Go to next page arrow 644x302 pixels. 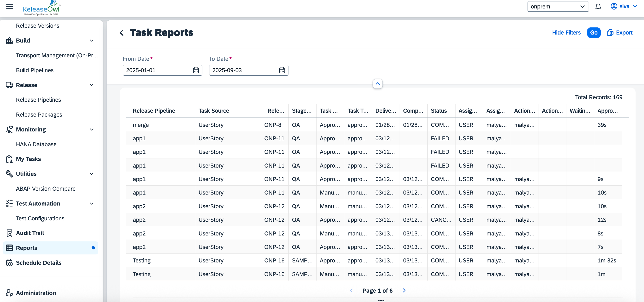pos(404,291)
